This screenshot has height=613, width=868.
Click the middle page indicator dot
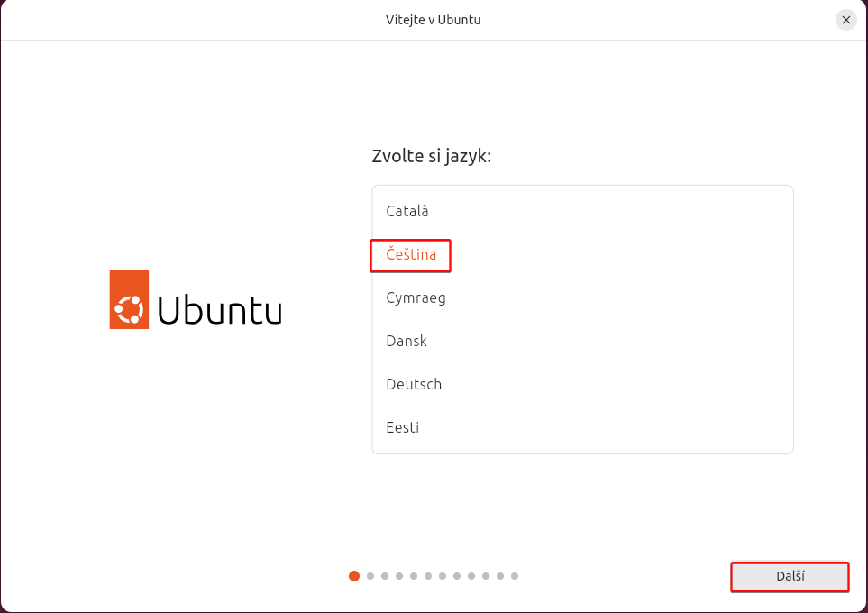pyautogui.click(x=428, y=575)
